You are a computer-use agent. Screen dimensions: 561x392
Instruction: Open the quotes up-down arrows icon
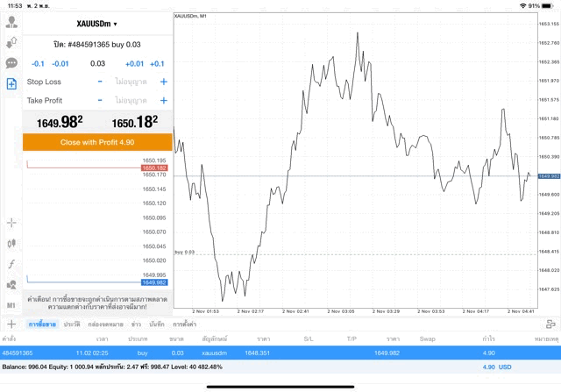pos(11,43)
